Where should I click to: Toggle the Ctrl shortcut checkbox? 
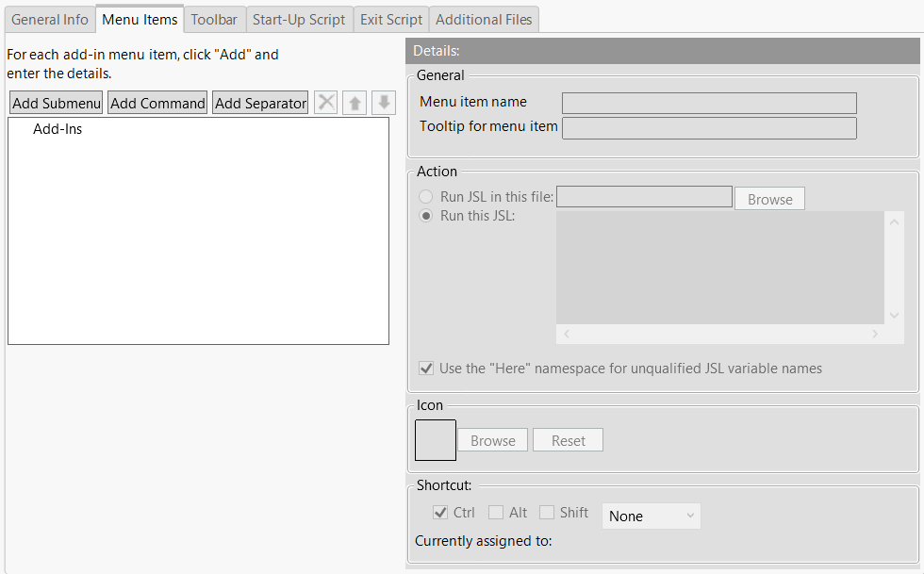439,512
